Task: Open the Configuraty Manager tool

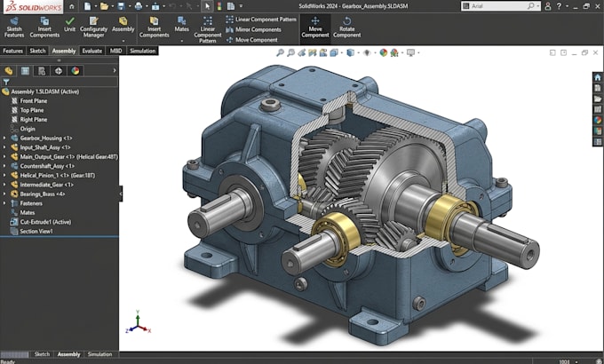Action: tap(93, 27)
